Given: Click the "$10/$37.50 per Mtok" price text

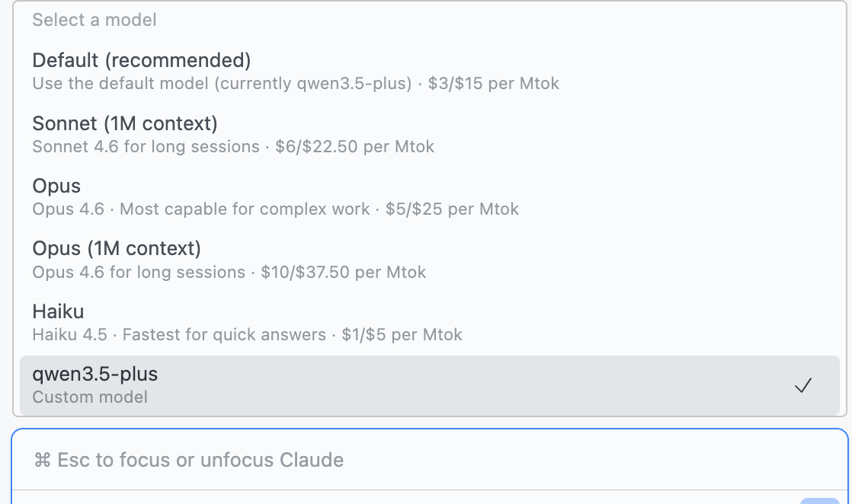Looking at the screenshot, I should [343, 272].
